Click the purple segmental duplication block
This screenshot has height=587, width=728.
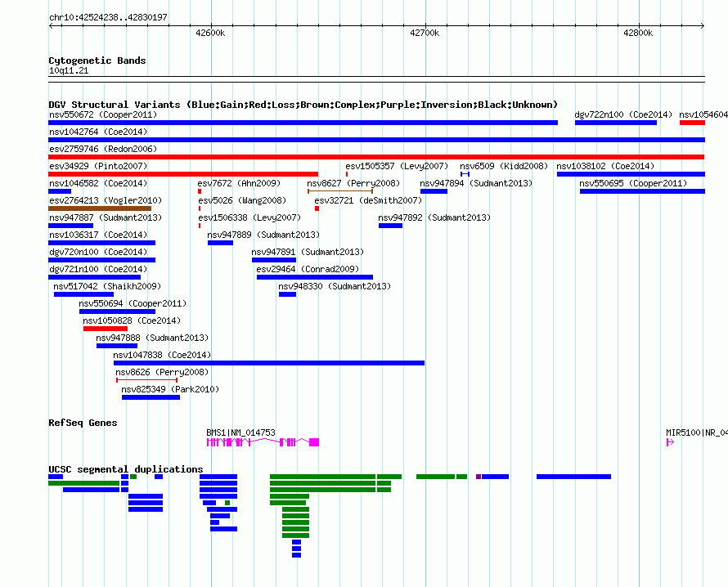click(479, 477)
